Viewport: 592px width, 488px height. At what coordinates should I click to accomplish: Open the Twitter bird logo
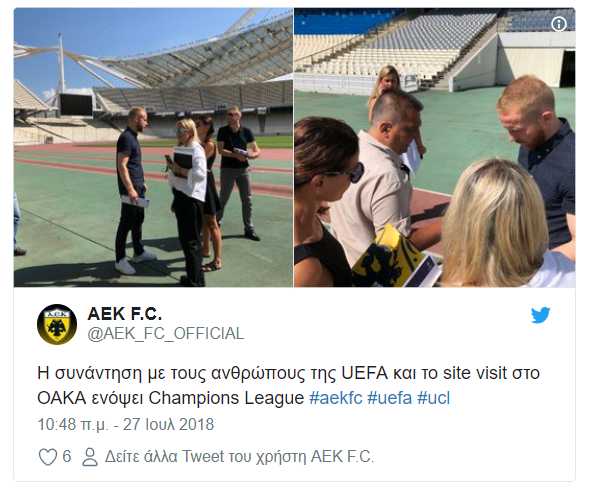pyautogui.click(x=540, y=316)
